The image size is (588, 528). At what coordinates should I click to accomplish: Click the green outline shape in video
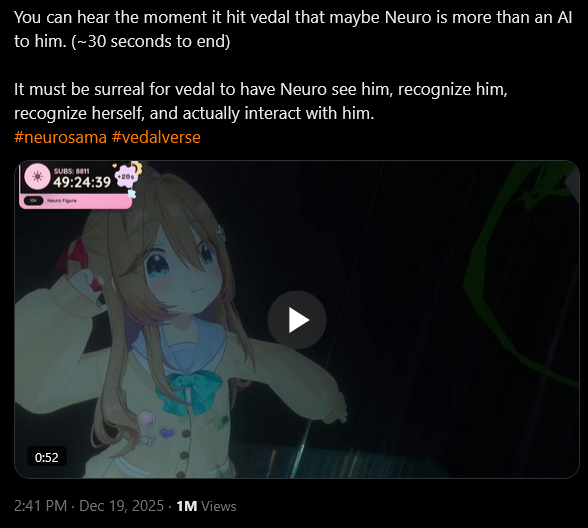pos(521,274)
